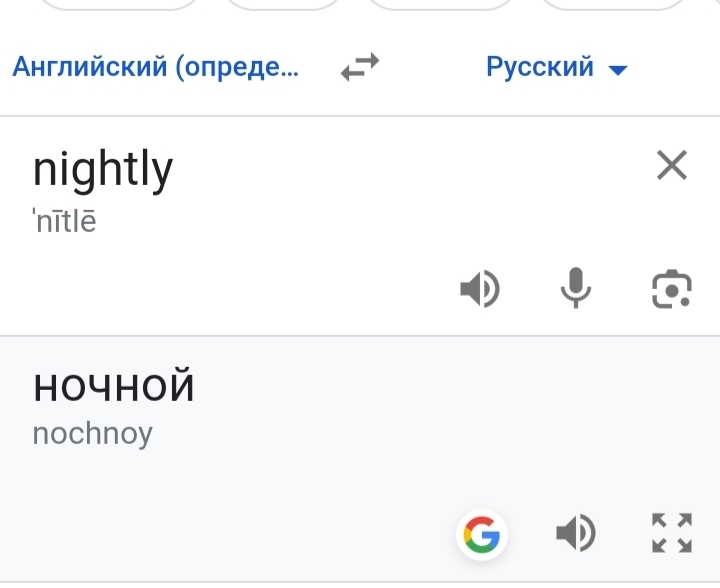Tap the second partially visible chip from left
720x588 pixels.
[x=280, y=4]
